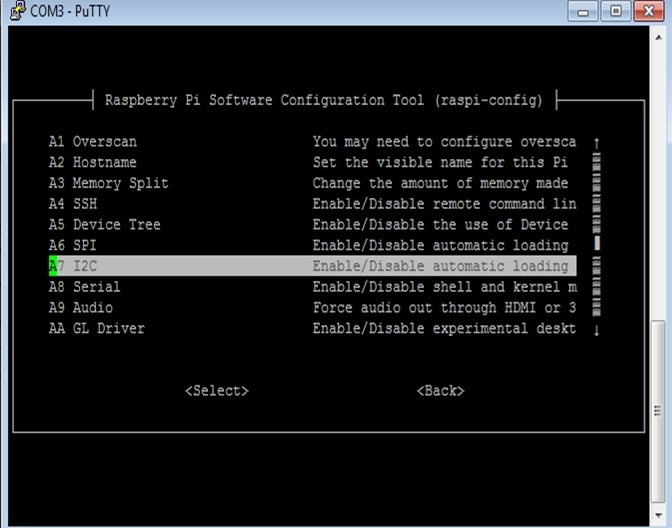
Task: Click 'You may need to configure oversca' text
Action: pyautogui.click(x=444, y=141)
